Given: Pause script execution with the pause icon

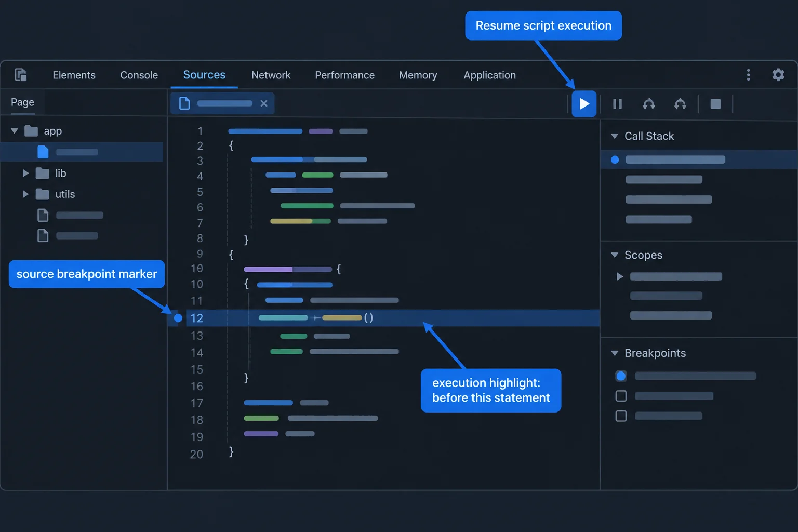Looking at the screenshot, I should point(617,104).
